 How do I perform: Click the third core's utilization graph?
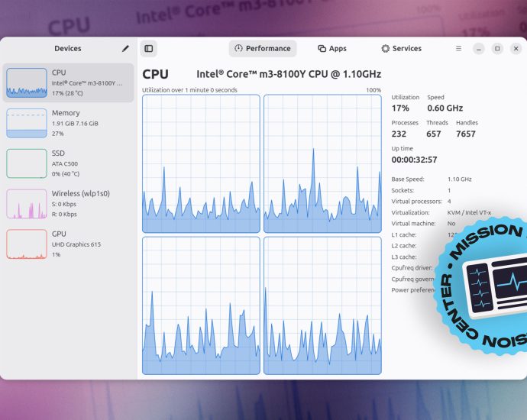[x=201, y=305]
